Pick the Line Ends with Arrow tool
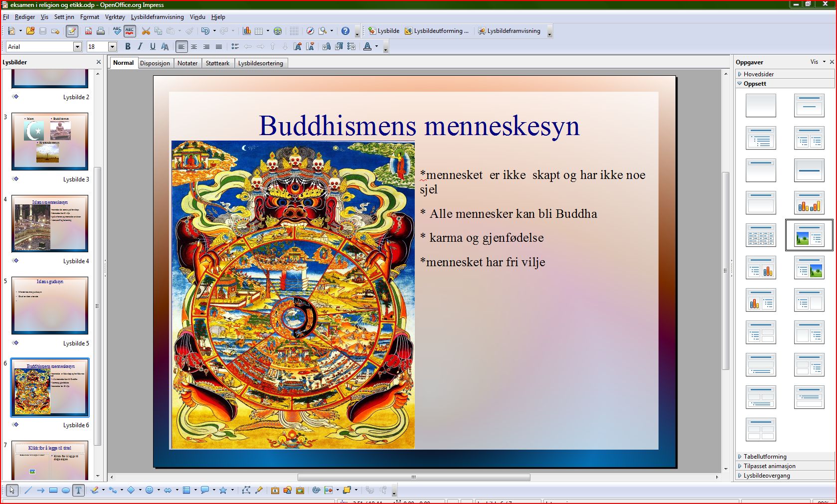The image size is (837, 504). pyautogui.click(x=41, y=490)
